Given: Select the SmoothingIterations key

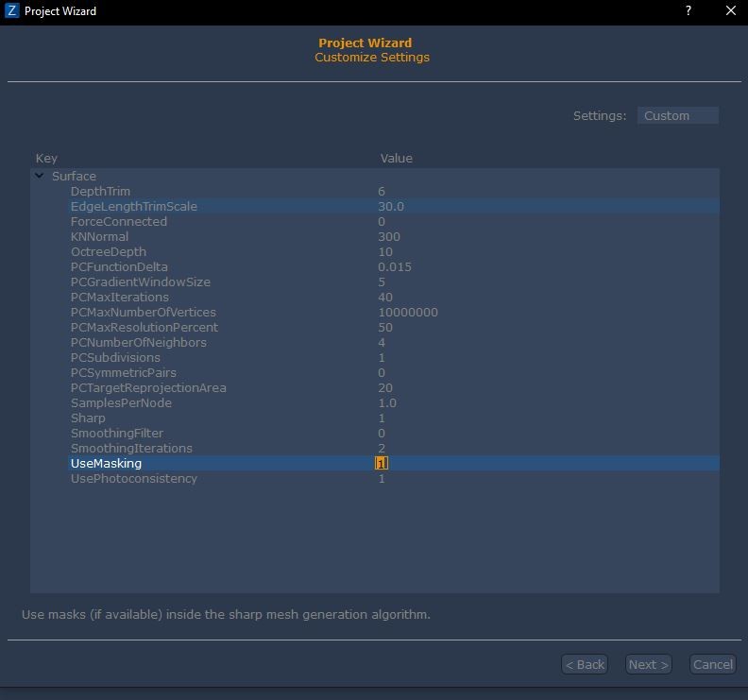Looking at the screenshot, I should (x=131, y=448).
